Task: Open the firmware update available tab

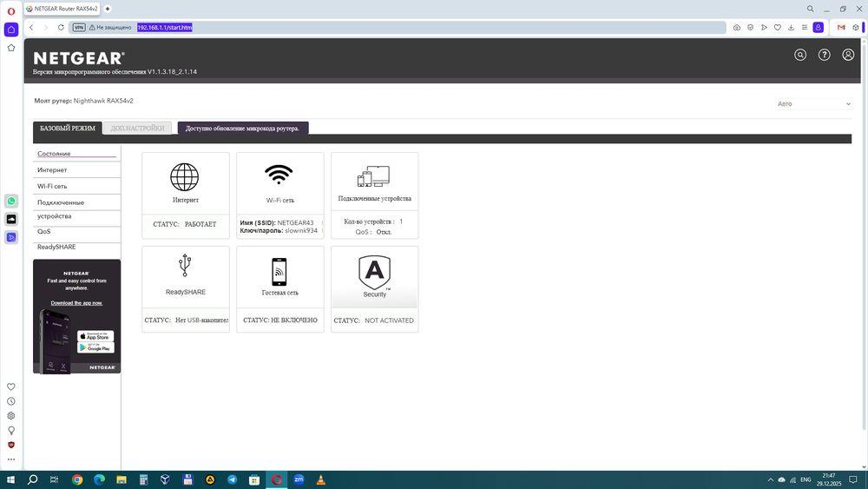Action: click(x=242, y=128)
